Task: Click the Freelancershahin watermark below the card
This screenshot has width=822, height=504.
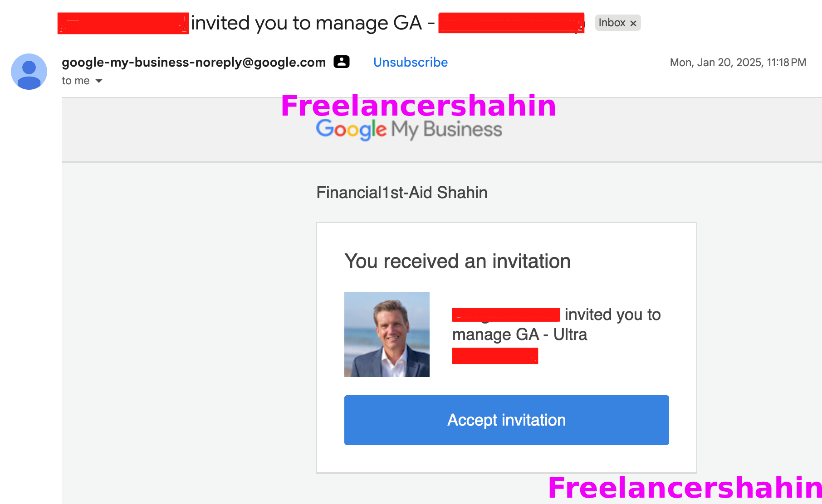Action: [x=684, y=488]
